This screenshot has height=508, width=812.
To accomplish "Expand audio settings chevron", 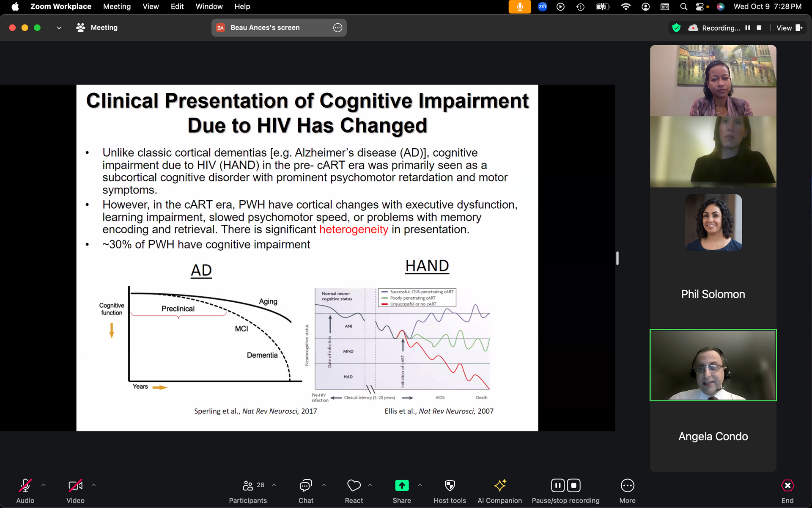I will (x=43, y=485).
